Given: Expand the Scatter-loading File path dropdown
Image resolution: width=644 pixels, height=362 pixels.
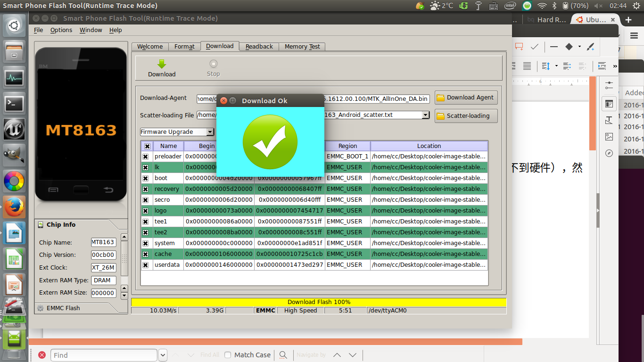Looking at the screenshot, I should tap(426, 115).
